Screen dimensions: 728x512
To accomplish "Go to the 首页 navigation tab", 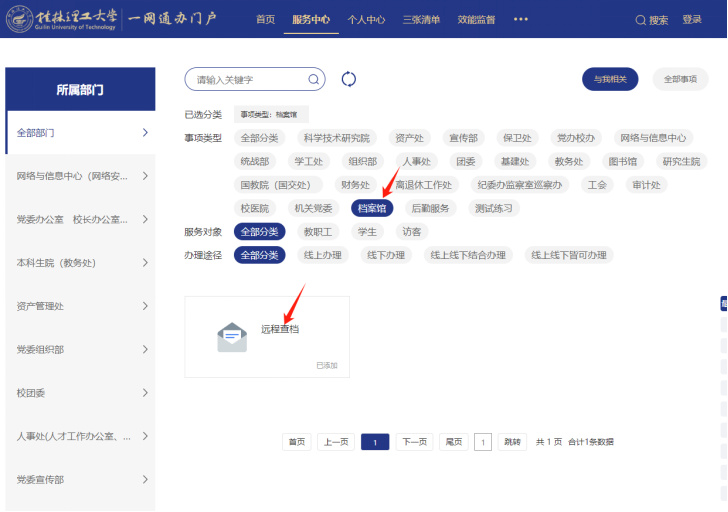I will tap(265, 20).
